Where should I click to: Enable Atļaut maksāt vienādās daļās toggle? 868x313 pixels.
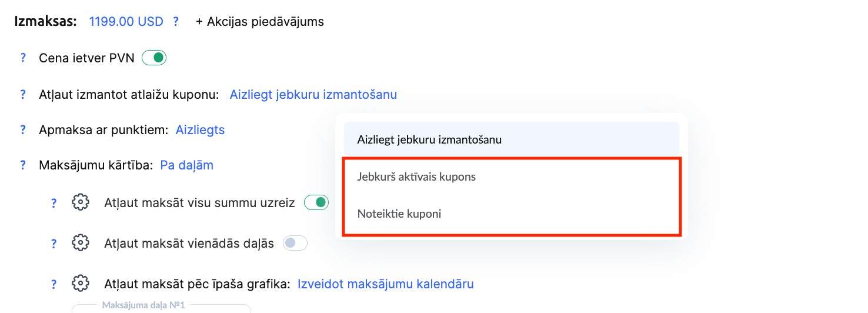click(295, 243)
